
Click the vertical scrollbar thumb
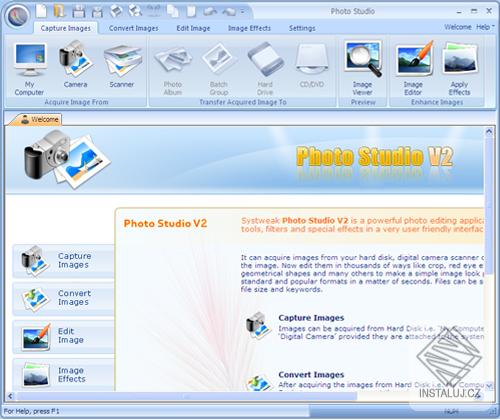[x=489, y=205]
